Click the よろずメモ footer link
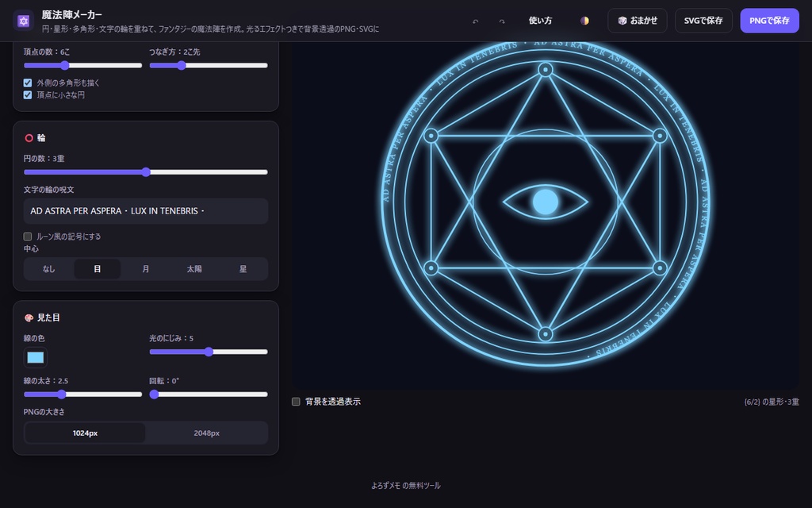 386,486
